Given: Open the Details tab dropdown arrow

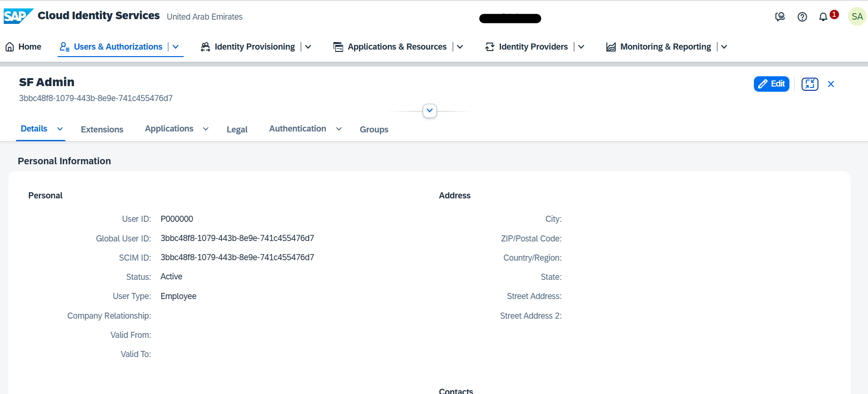Looking at the screenshot, I should pos(60,129).
